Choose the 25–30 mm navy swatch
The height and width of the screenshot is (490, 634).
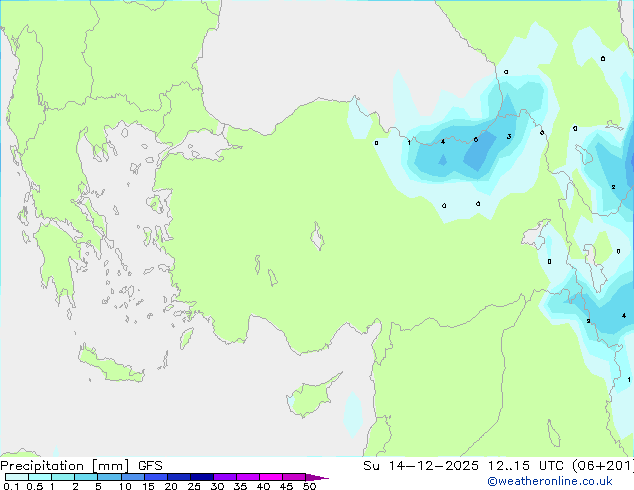(202, 477)
